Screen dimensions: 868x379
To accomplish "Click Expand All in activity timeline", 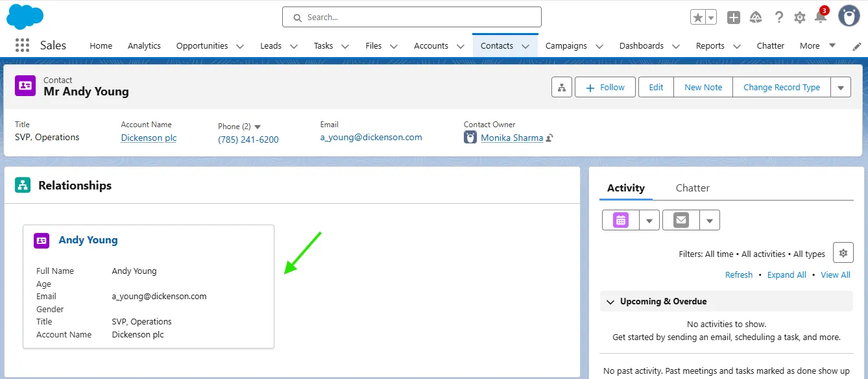I will pos(786,275).
